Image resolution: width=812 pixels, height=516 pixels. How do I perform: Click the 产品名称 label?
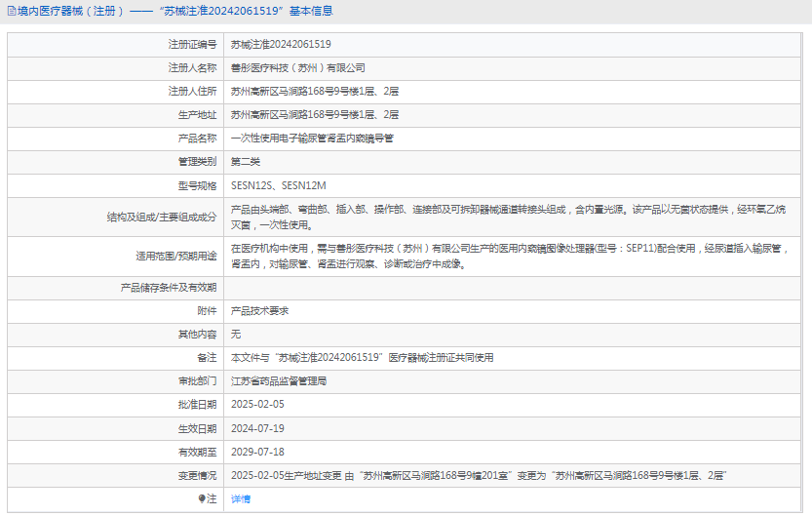(197, 139)
